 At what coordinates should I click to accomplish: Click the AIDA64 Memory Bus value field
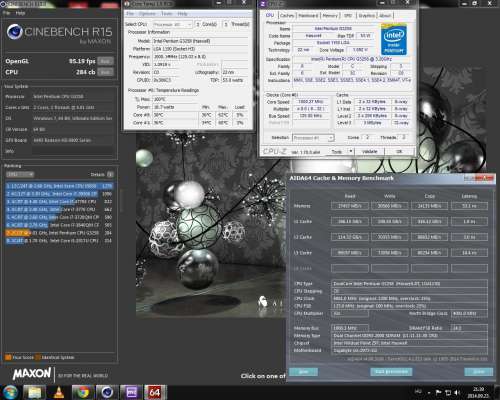click(x=350, y=328)
